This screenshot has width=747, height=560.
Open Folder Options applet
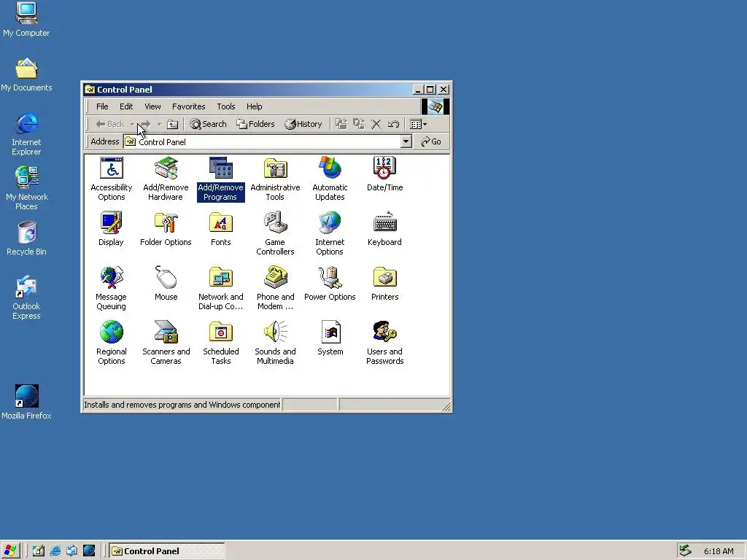tap(166, 230)
